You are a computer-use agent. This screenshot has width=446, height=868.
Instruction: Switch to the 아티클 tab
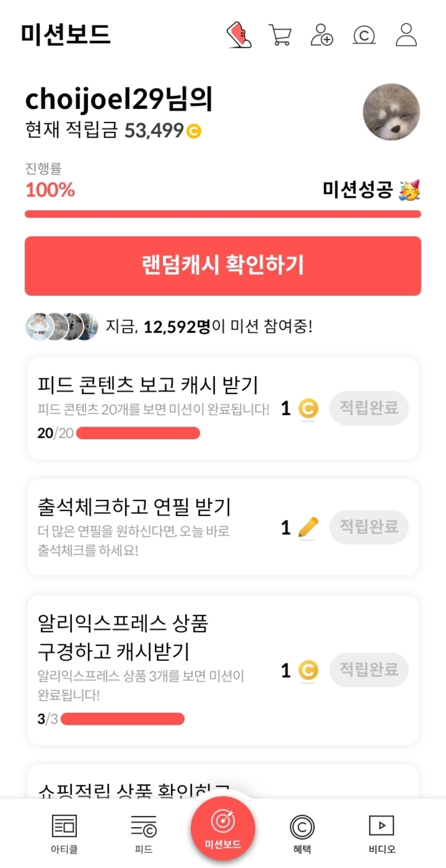pyautogui.click(x=64, y=833)
